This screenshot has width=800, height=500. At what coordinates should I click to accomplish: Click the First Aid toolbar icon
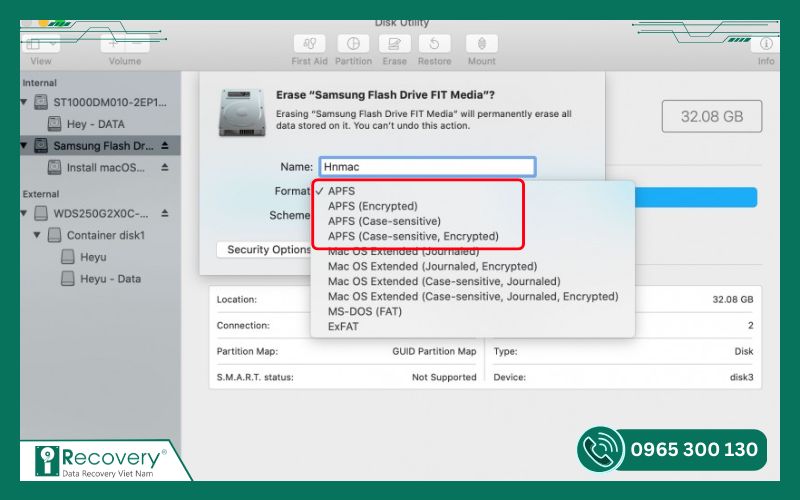[309, 44]
